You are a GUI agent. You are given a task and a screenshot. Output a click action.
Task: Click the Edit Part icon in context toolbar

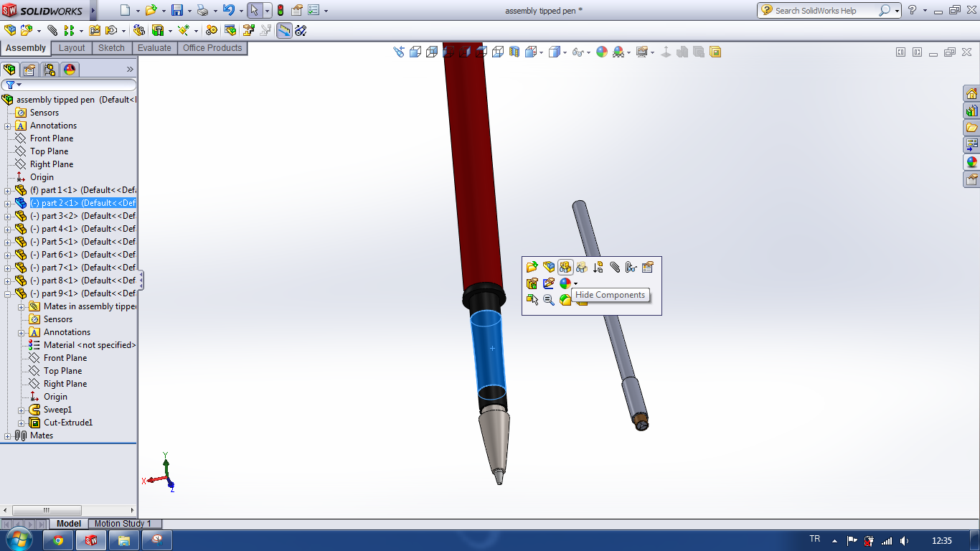tap(549, 267)
